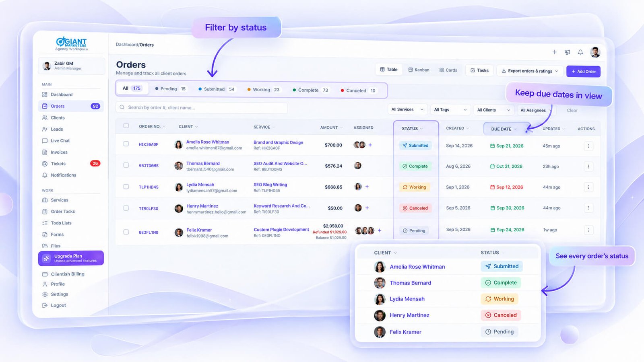Click the bell notification icon in top bar
This screenshot has width=644, height=362.
pyautogui.click(x=580, y=52)
